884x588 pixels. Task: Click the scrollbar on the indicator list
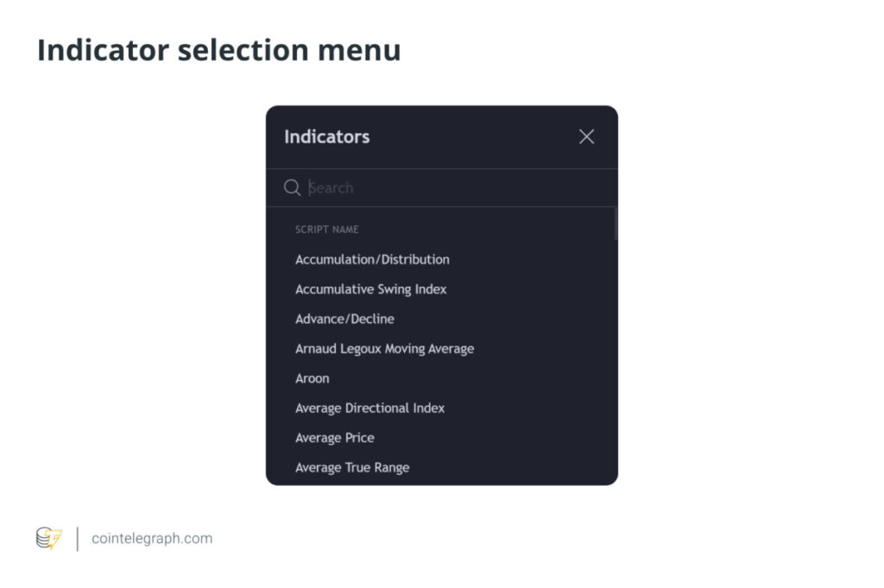point(615,223)
